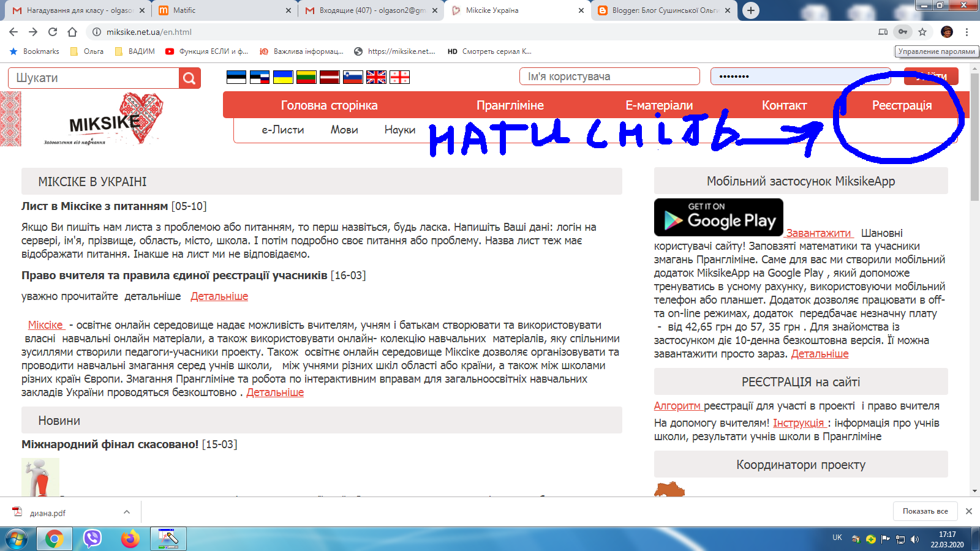Open Chrome menu three dots
Screen dimensions: 980x551
pyautogui.click(x=967, y=32)
